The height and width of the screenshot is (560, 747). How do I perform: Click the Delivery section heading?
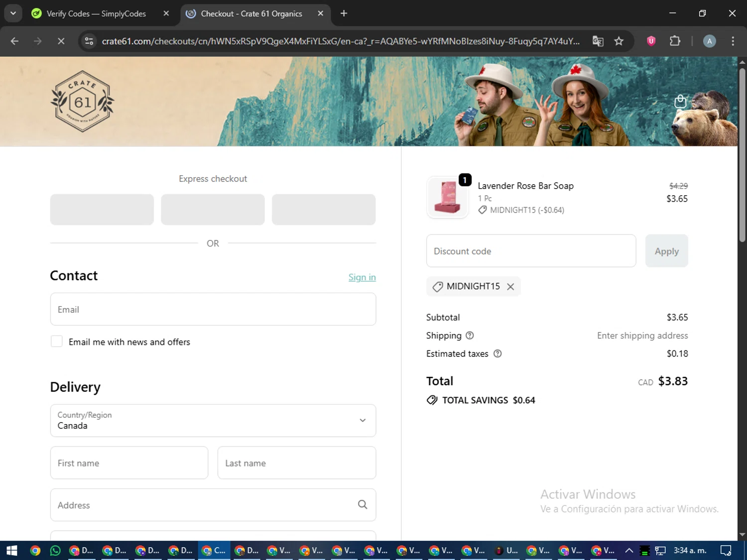75,387
